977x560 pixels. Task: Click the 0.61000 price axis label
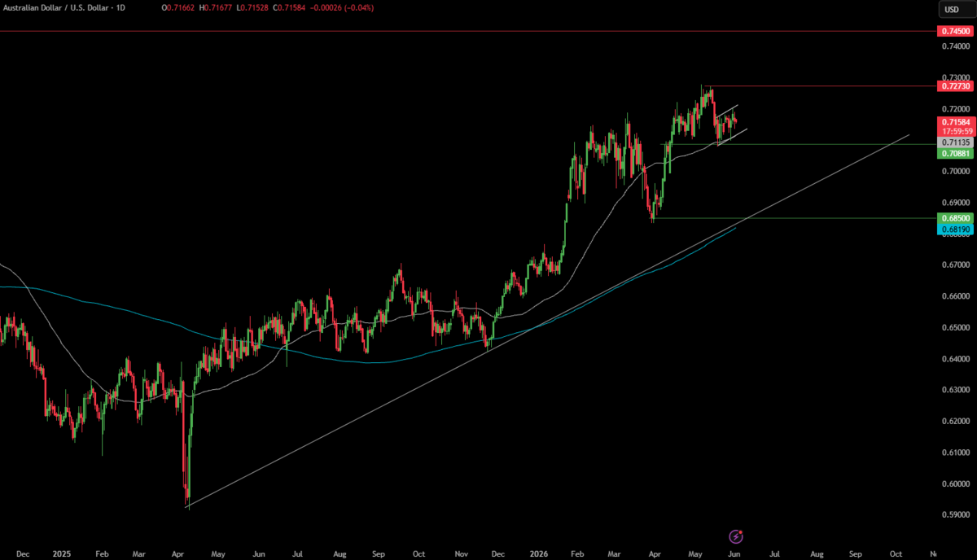pos(956,453)
